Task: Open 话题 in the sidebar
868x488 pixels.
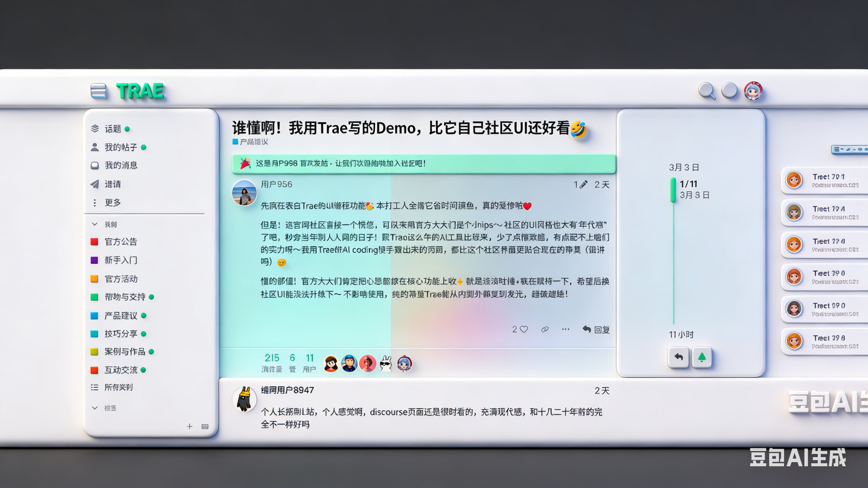Action: 113,129
